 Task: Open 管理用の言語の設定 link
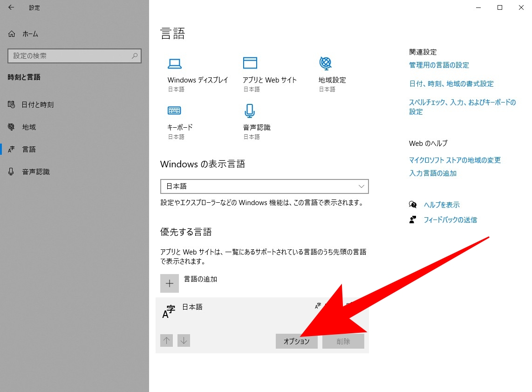pos(439,65)
